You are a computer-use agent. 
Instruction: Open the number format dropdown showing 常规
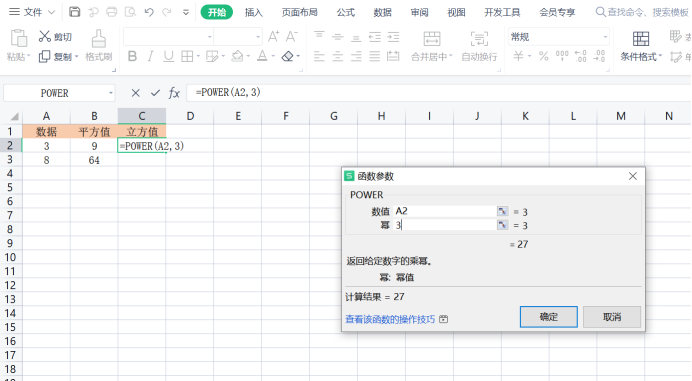(x=605, y=37)
